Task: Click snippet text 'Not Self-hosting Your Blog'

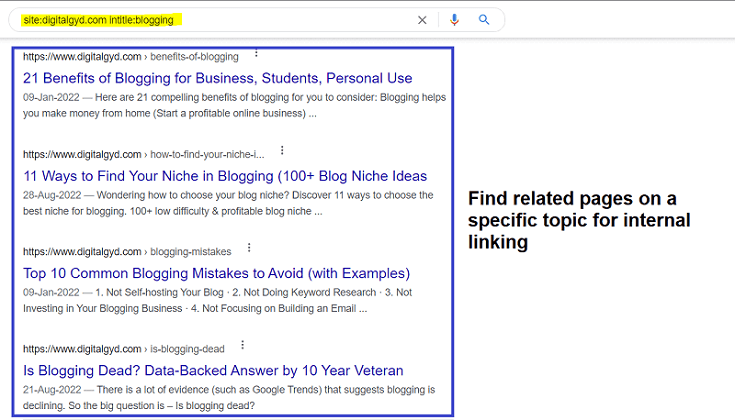Action: coord(165,292)
